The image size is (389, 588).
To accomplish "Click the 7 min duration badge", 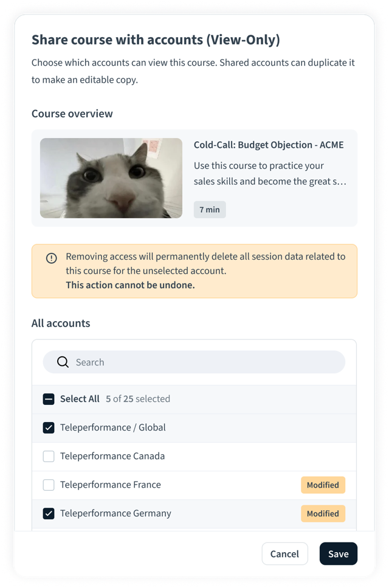I will point(210,210).
